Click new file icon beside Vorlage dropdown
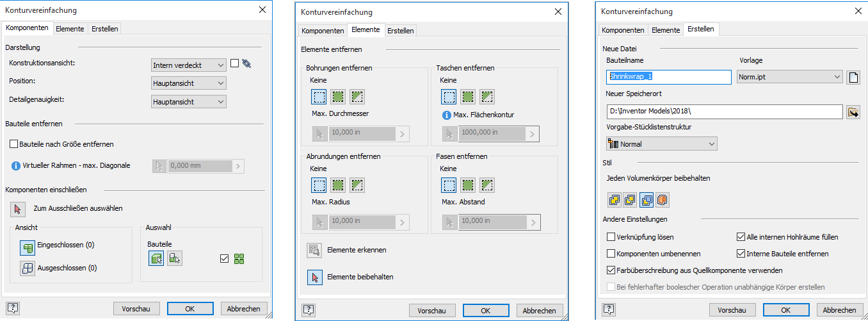The width and height of the screenshot is (868, 321). point(853,77)
